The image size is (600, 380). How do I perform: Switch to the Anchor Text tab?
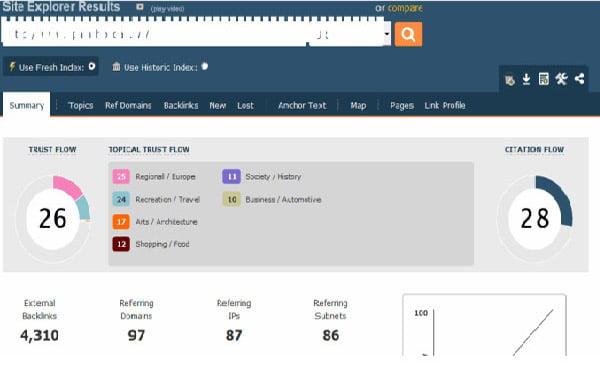point(302,105)
